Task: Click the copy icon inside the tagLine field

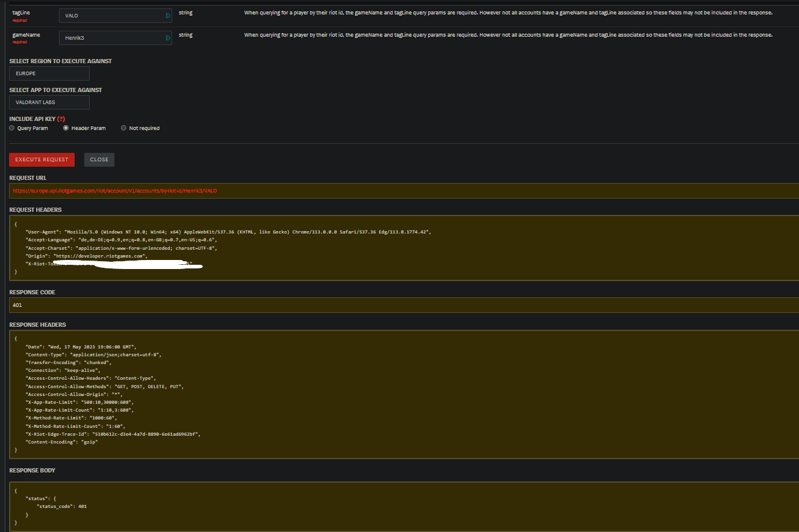Action: [x=167, y=15]
